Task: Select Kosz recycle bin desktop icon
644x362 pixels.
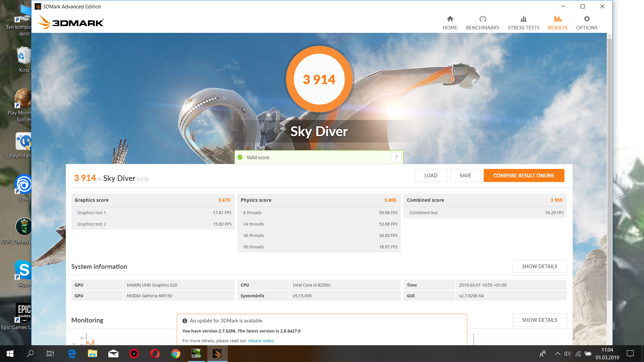Action: (x=24, y=60)
